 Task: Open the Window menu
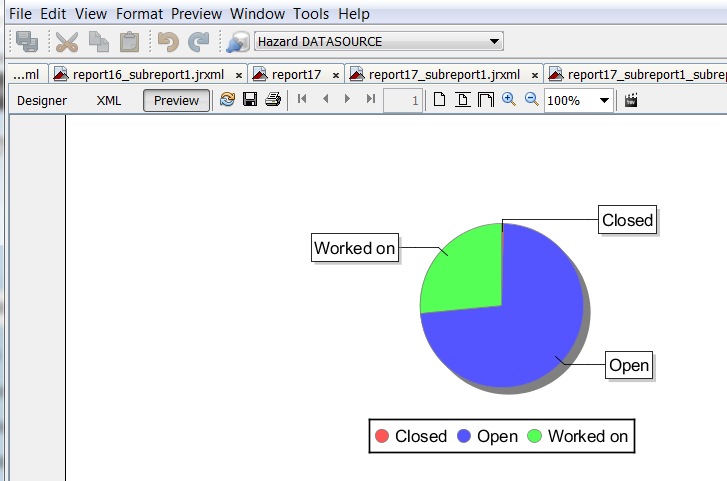pos(257,14)
